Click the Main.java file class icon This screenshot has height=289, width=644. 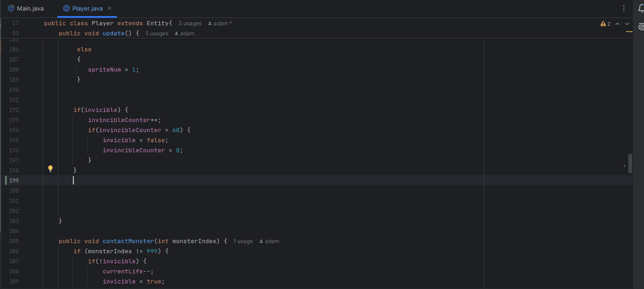pyautogui.click(x=11, y=9)
